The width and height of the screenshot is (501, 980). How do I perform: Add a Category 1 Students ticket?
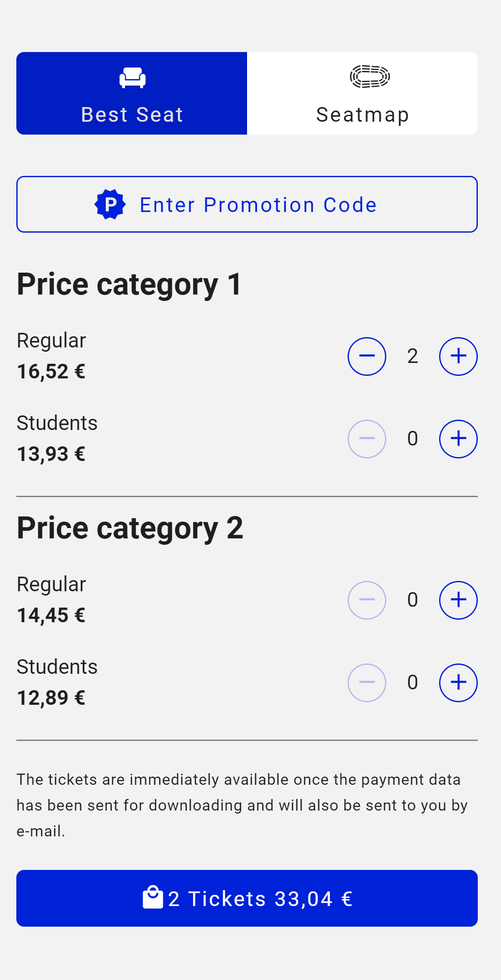458,439
